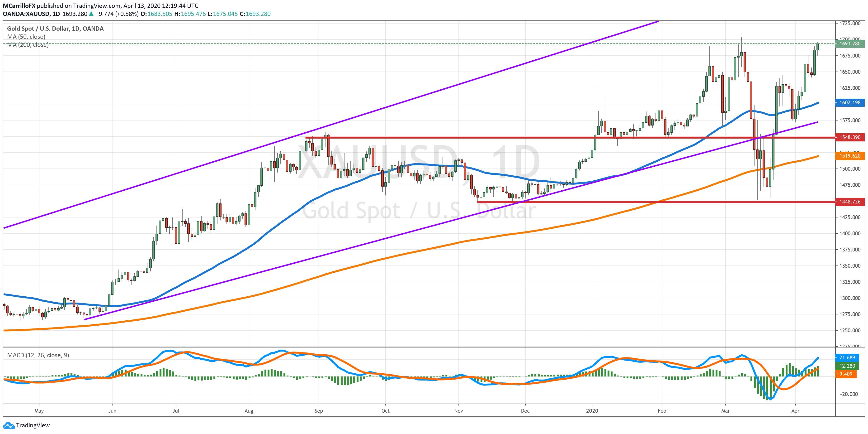Click the Jun label on time axis
Viewport: 868px width, 434px height.
pos(112,411)
